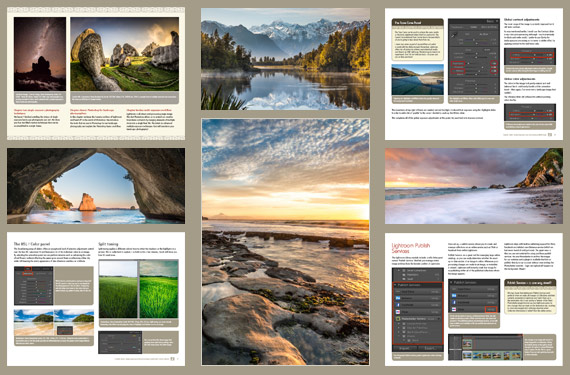Click the HSL sliders panel screenshot
Screen dimensions: 570x375
[33, 286]
